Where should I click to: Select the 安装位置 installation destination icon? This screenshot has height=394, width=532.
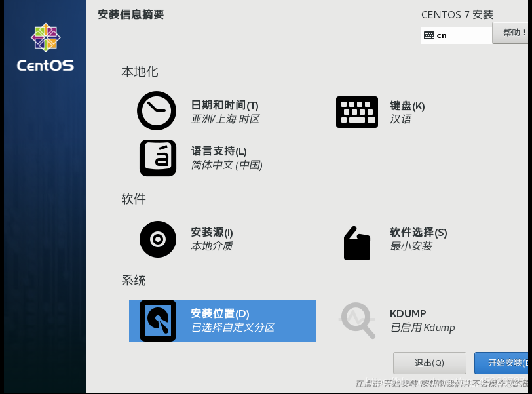[158, 321]
